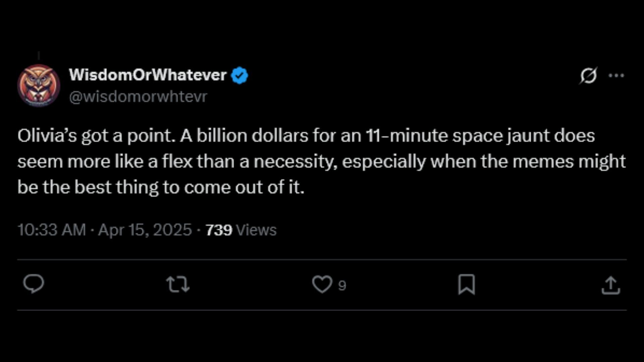Click the blue verified checkmark badge

click(239, 75)
